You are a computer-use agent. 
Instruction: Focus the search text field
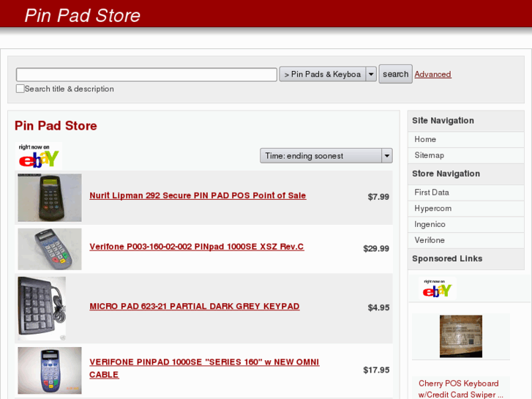(146, 75)
